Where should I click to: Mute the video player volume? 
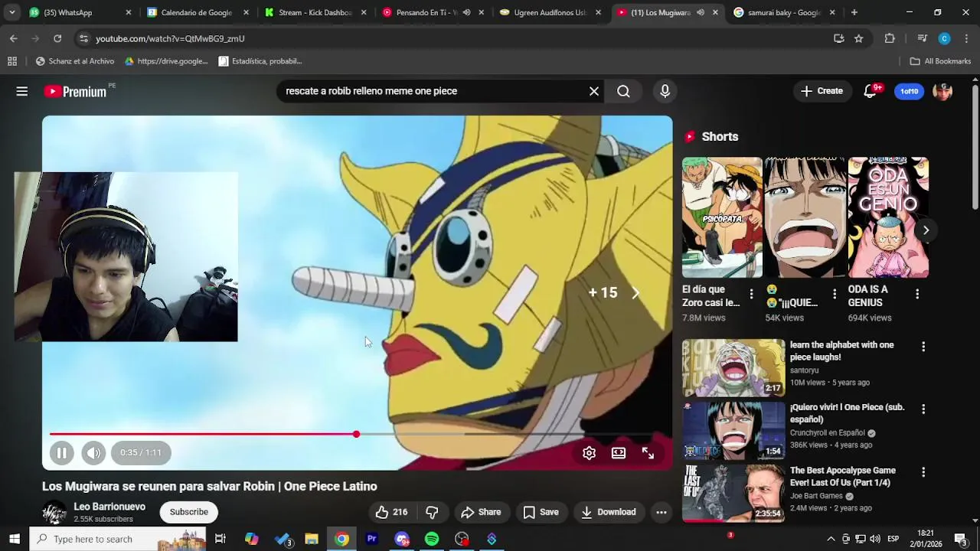(93, 452)
